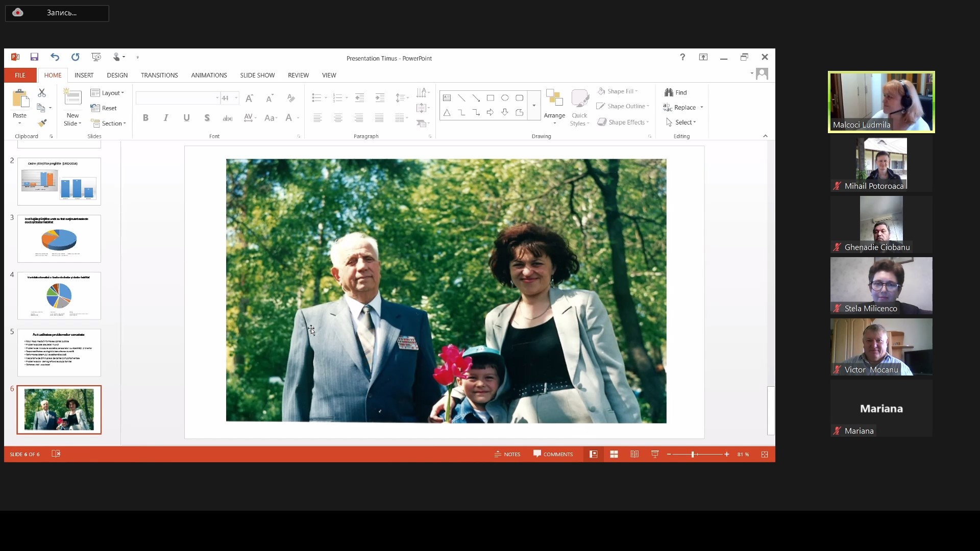
Task: Open PowerPoint Help question mark
Action: point(682,57)
